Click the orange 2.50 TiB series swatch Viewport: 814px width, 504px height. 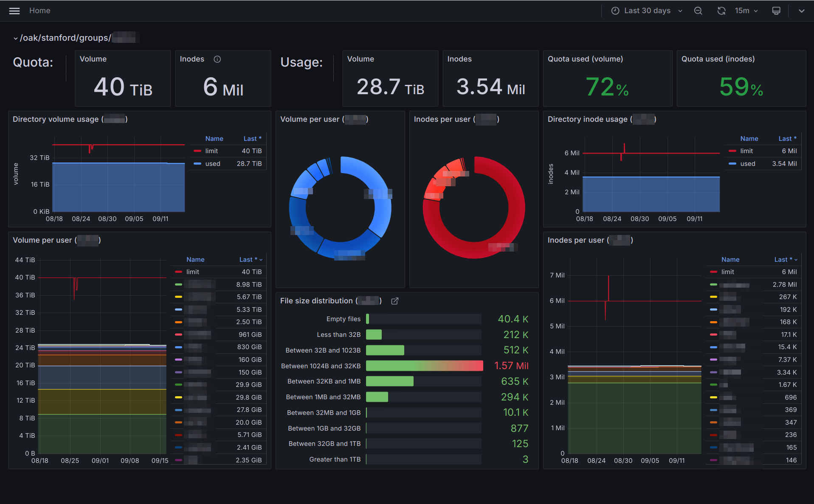[x=178, y=322]
